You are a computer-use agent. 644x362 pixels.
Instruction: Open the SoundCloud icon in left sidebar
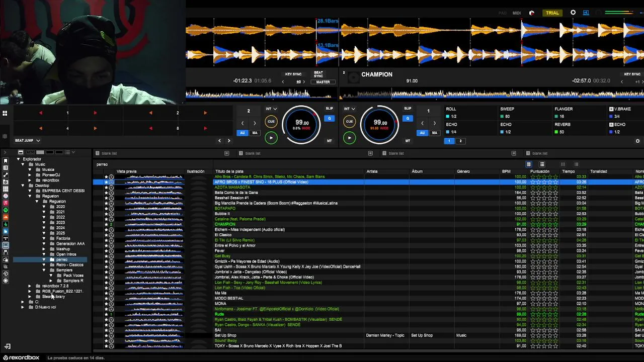click(x=6, y=217)
